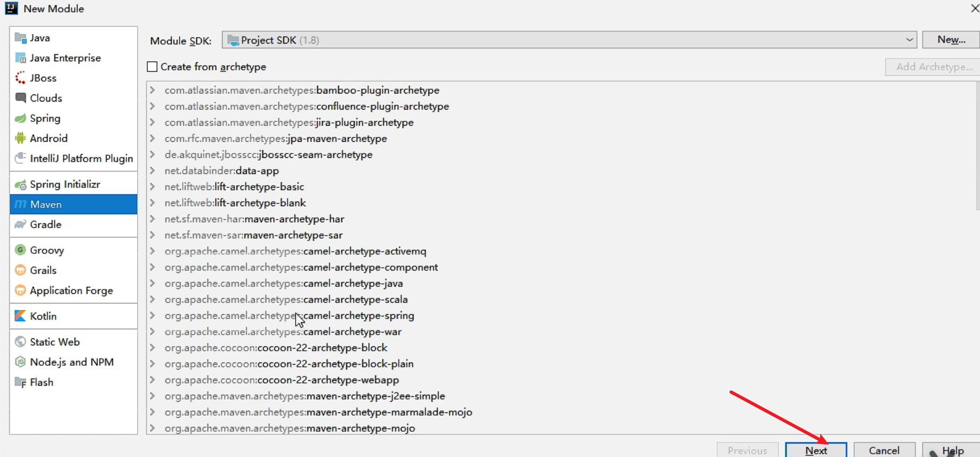This screenshot has width=980, height=457.
Task: Select the Java module type icon
Action: (20, 38)
